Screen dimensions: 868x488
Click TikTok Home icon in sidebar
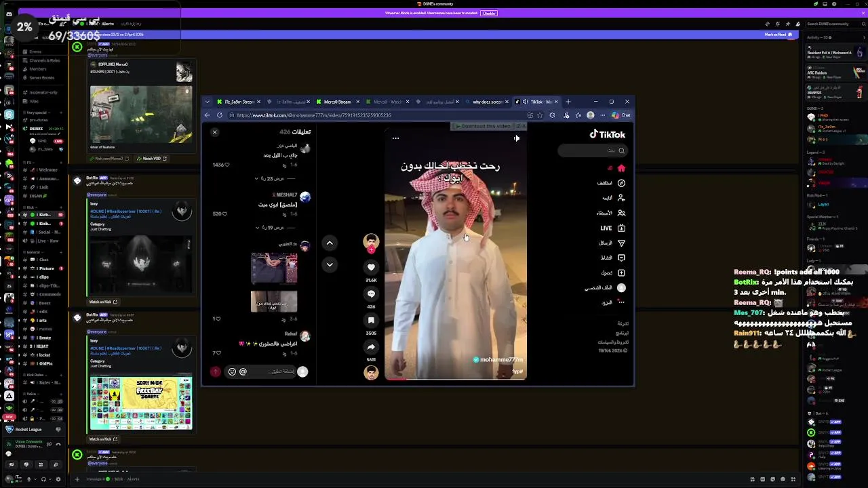621,168
